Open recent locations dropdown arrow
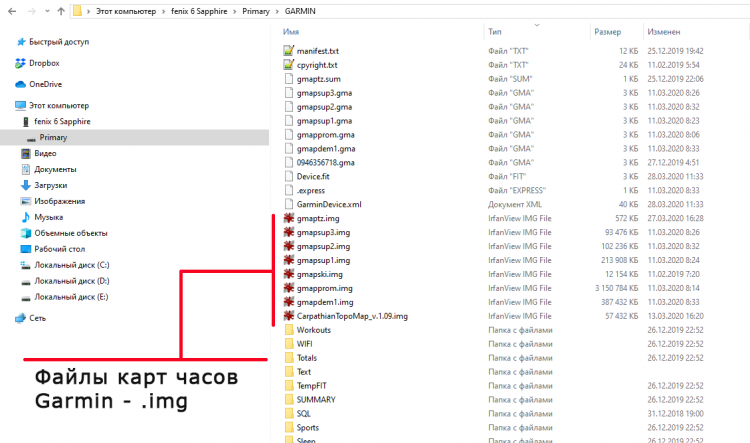The height and width of the screenshot is (443, 750). [47, 11]
